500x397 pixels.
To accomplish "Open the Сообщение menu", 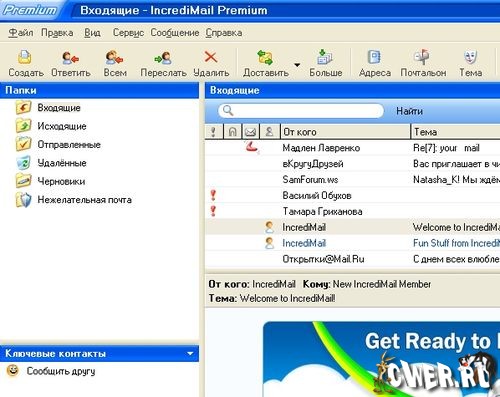I will click(175, 33).
